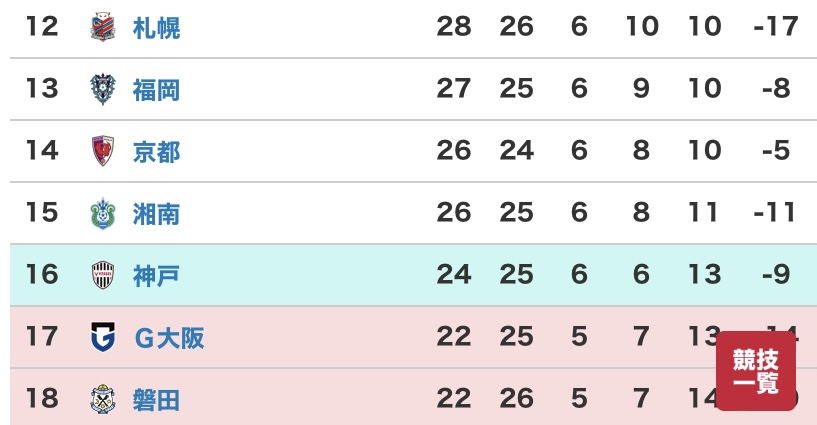Open the G大阪 team link
The height and width of the screenshot is (425, 817).
pyautogui.click(x=169, y=338)
